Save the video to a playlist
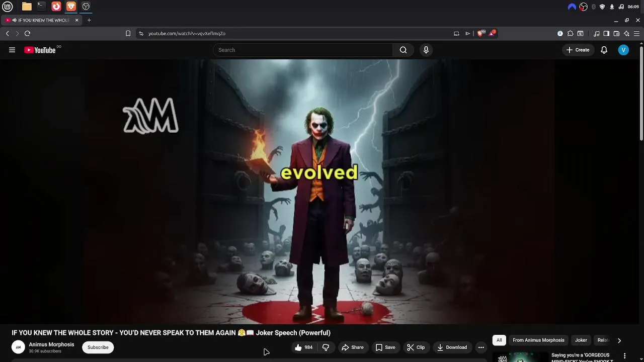This screenshot has height=362, width=644. pos(385,347)
